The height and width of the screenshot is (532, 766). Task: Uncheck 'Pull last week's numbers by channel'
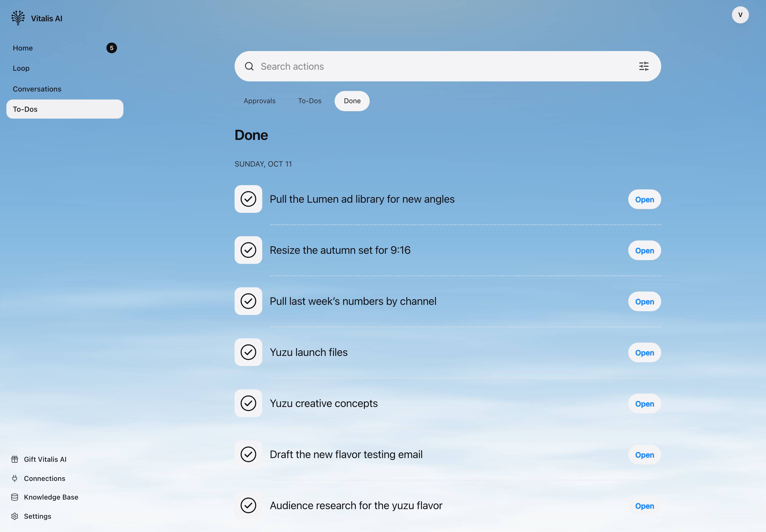pos(248,301)
